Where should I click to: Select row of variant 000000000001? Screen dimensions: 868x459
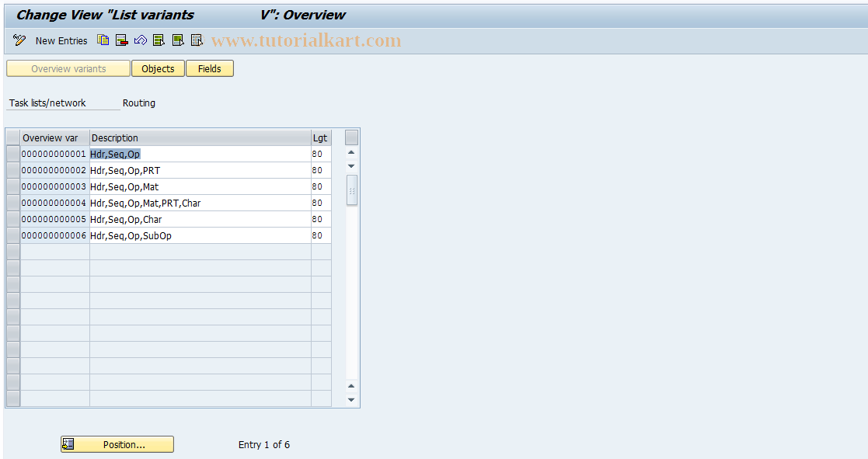13,154
